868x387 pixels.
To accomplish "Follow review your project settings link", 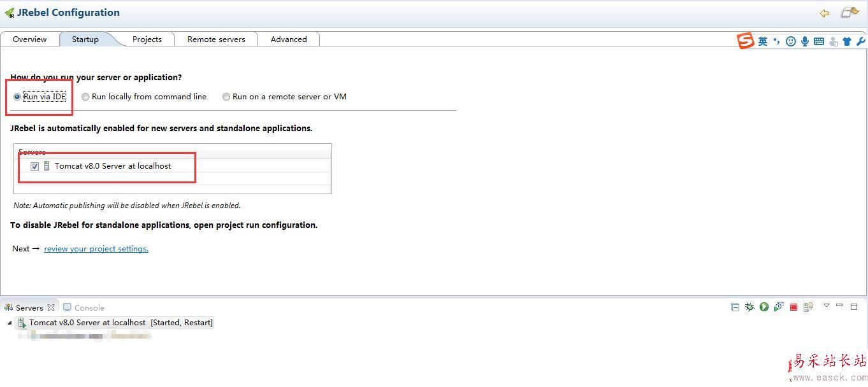I will (96, 249).
